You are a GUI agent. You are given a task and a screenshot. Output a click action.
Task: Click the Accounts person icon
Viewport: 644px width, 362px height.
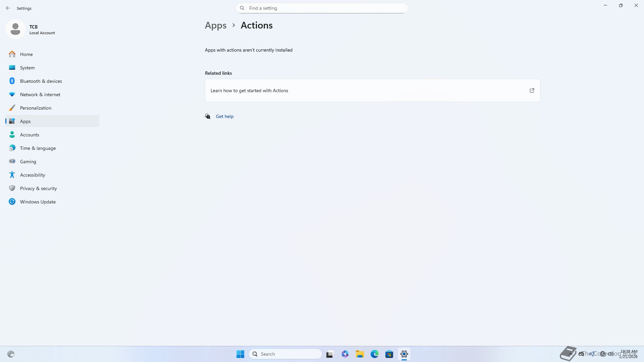(x=12, y=135)
